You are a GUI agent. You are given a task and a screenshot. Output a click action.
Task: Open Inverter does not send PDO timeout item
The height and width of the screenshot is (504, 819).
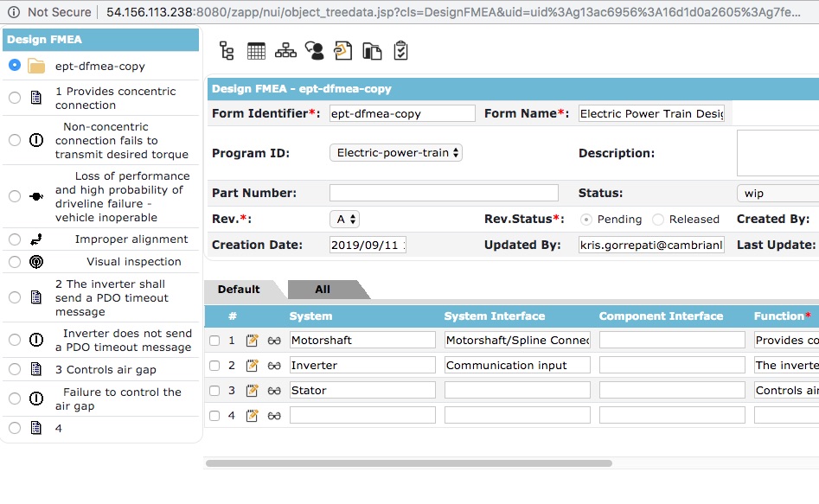click(x=124, y=340)
